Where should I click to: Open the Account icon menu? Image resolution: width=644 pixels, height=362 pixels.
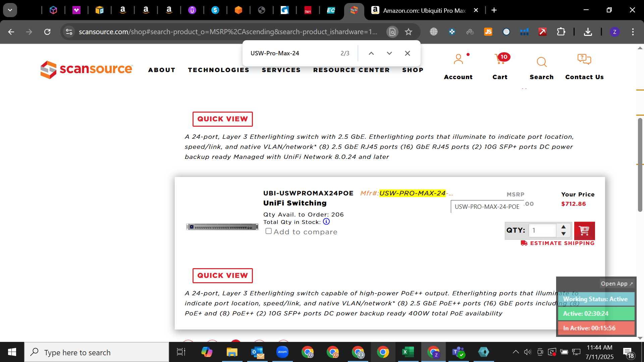(x=458, y=60)
